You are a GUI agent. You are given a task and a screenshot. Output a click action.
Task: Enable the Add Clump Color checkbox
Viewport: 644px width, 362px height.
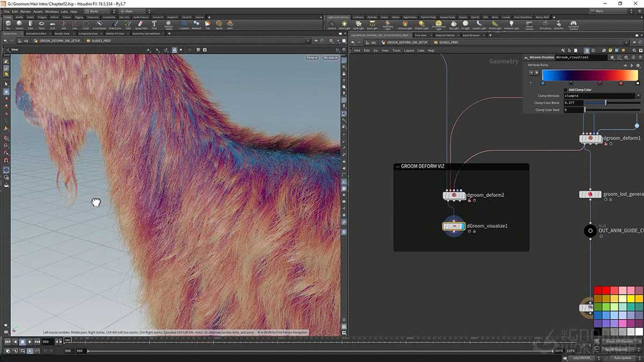[565, 90]
